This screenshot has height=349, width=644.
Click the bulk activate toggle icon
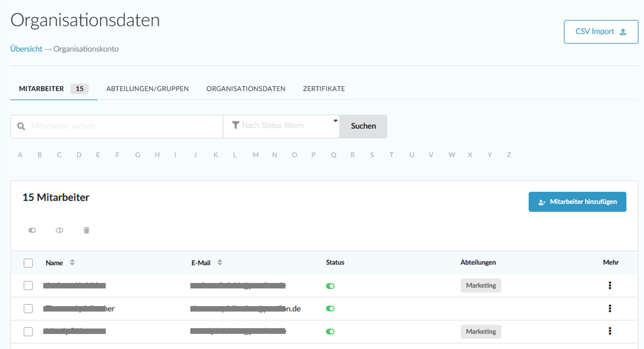(32, 230)
